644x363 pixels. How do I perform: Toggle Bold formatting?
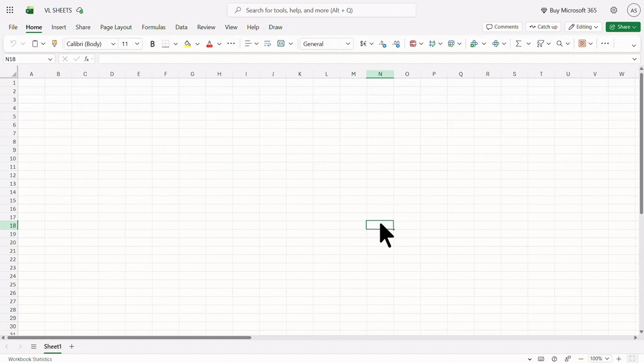(153, 44)
